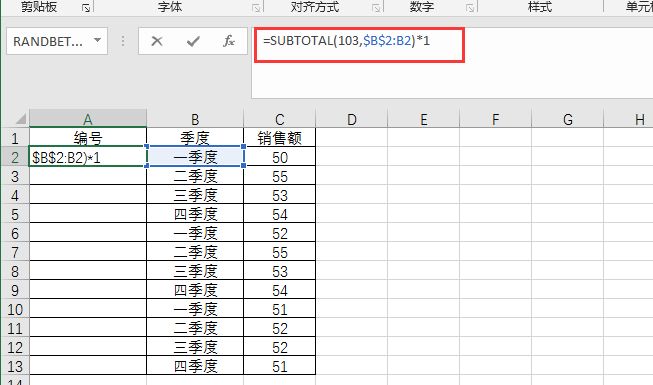Click cell B2 containing 一季度
653x385 pixels.
(x=195, y=157)
